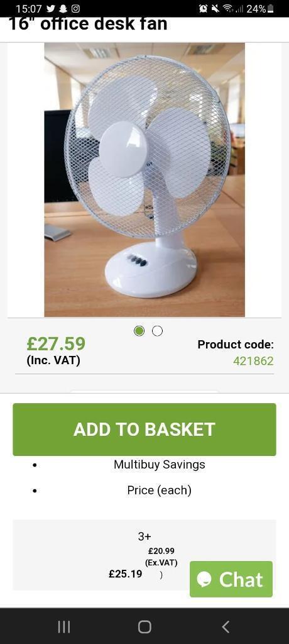Go to home screen via home icon

(x=144, y=627)
